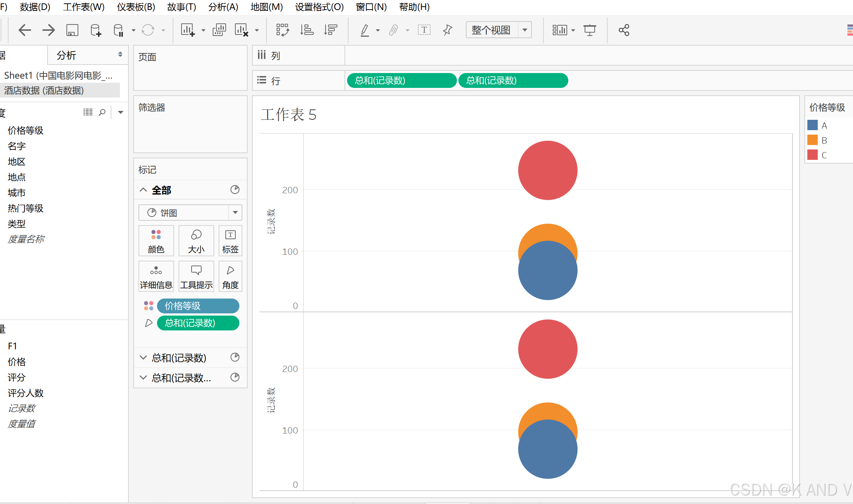Open the 整个视图 fit dropdown
Image resolution: width=853 pixels, height=504 pixels.
click(x=524, y=30)
